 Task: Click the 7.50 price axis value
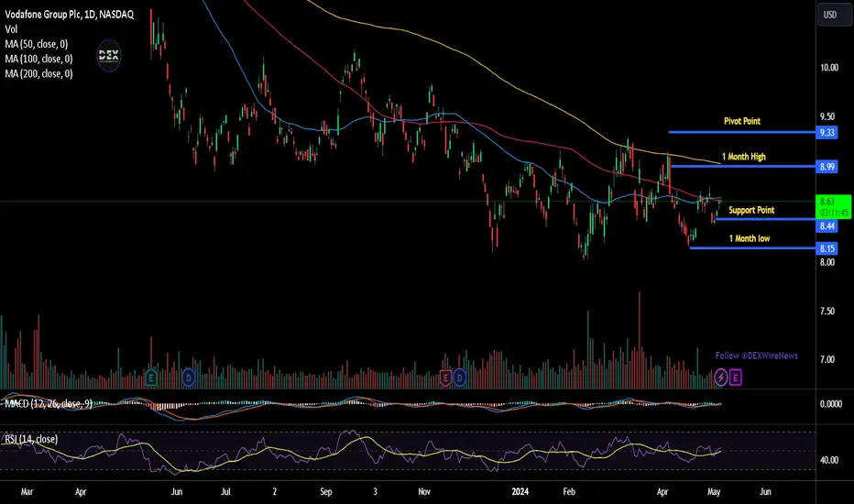tap(827, 312)
